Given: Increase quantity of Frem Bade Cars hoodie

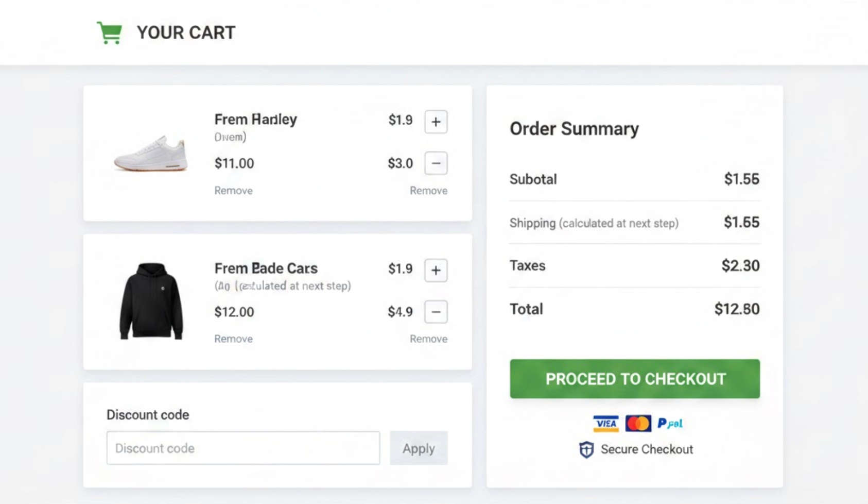Looking at the screenshot, I should coord(436,271).
